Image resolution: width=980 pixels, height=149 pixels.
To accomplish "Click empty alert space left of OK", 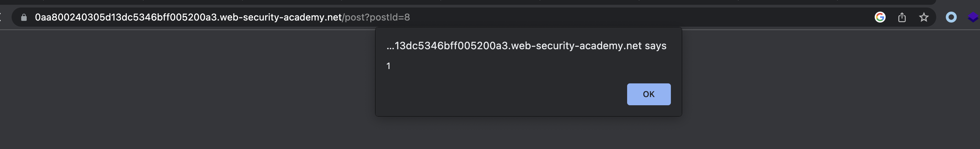I will click(x=494, y=94).
